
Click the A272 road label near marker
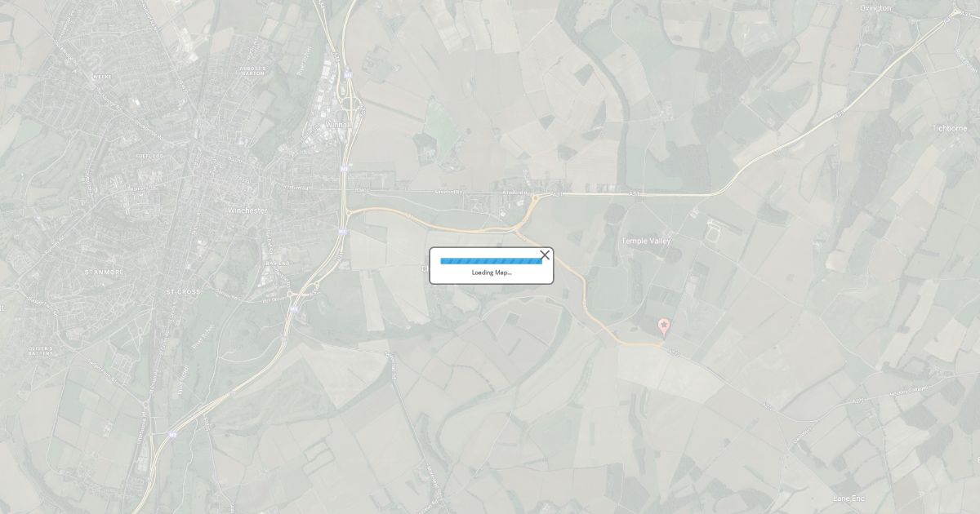click(674, 352)
